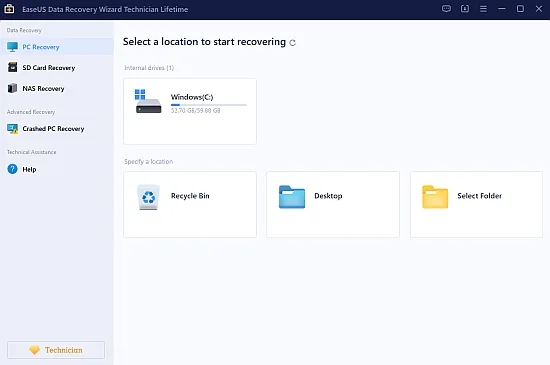Click the Specify a location label
Viewport: 550px width, 365px height.
click(x=149, y=162)
